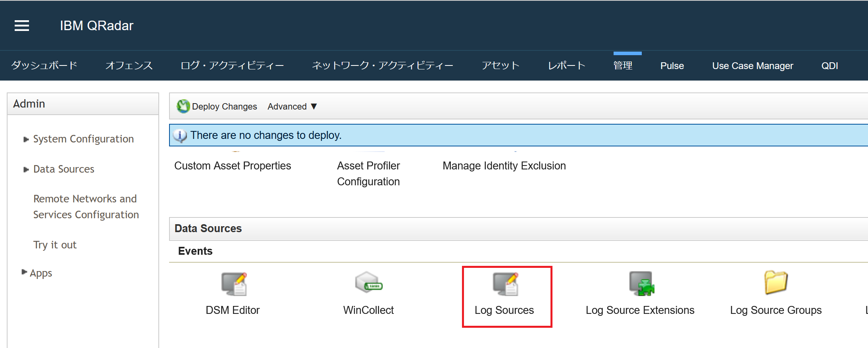Image resolution: width=868 pixels, height=348 pixels.
Task: Expand the Advanced dropdown menu
Action: click(292, 106)
